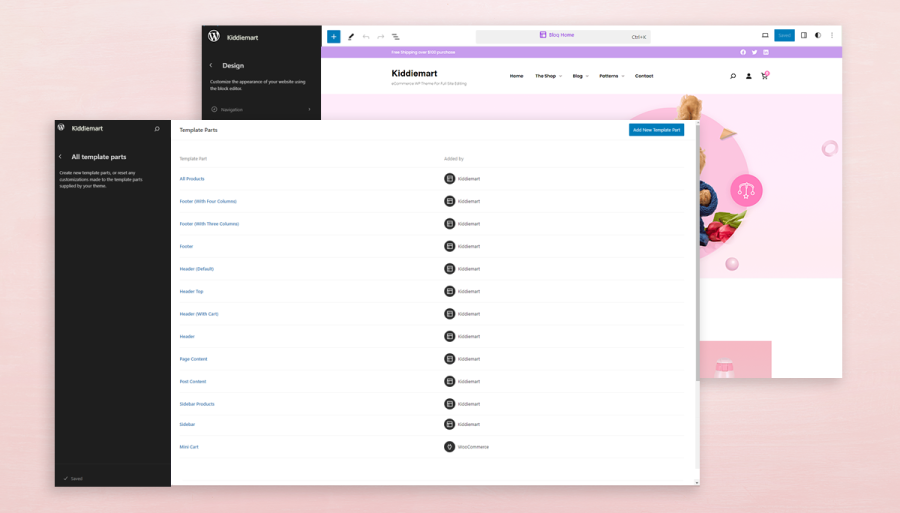
Task: Open Navigation item in Design panel
Action: pos(261,109)
